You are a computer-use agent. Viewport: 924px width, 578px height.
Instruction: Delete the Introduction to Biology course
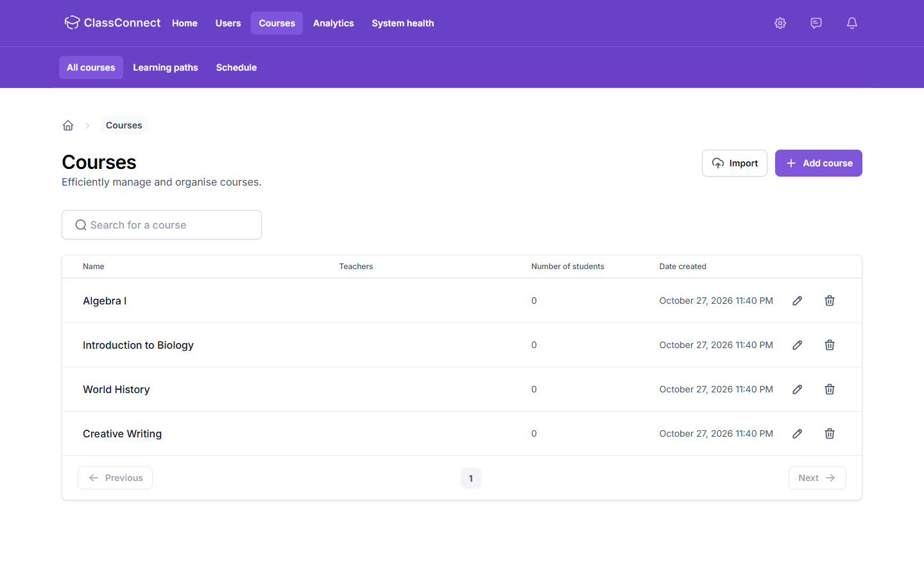click(830, 345)
